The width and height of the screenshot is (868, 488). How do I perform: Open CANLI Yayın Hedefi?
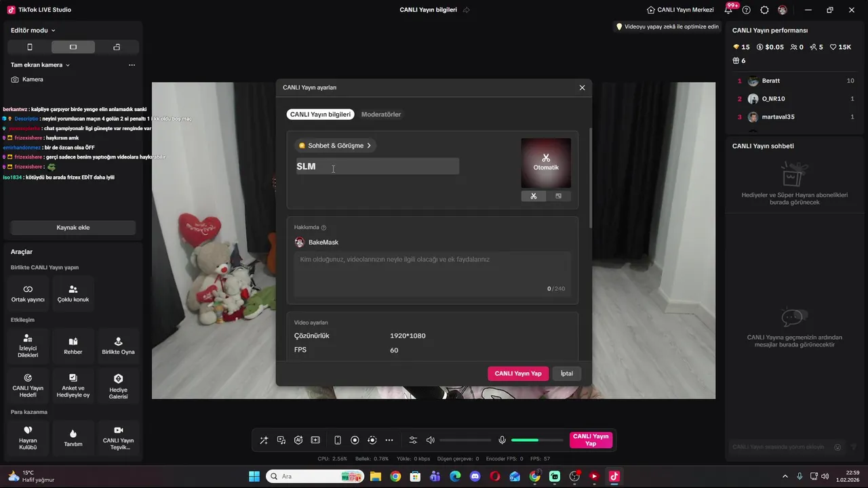click(28, 386)
